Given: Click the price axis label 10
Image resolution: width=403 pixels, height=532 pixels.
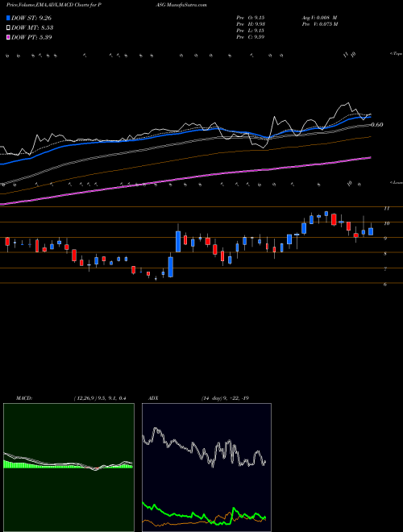Looking at the screenshot, I should [386, 223].
